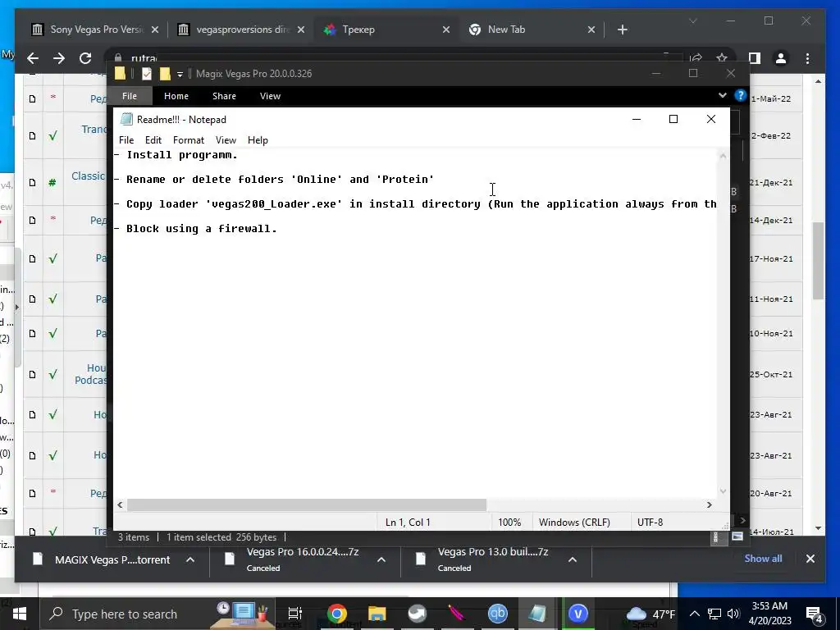This screenshot has width=840, height=630.
Task: Open qBittorrent from taskbar
Action: click(x=497, y=614)
